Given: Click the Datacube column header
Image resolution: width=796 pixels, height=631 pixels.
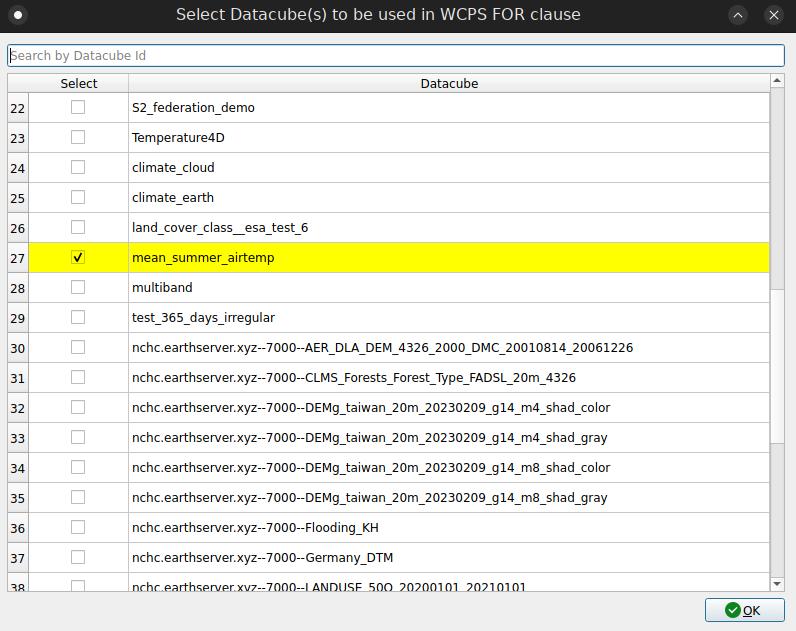Looking at the screenshot, I should point(449,83).
